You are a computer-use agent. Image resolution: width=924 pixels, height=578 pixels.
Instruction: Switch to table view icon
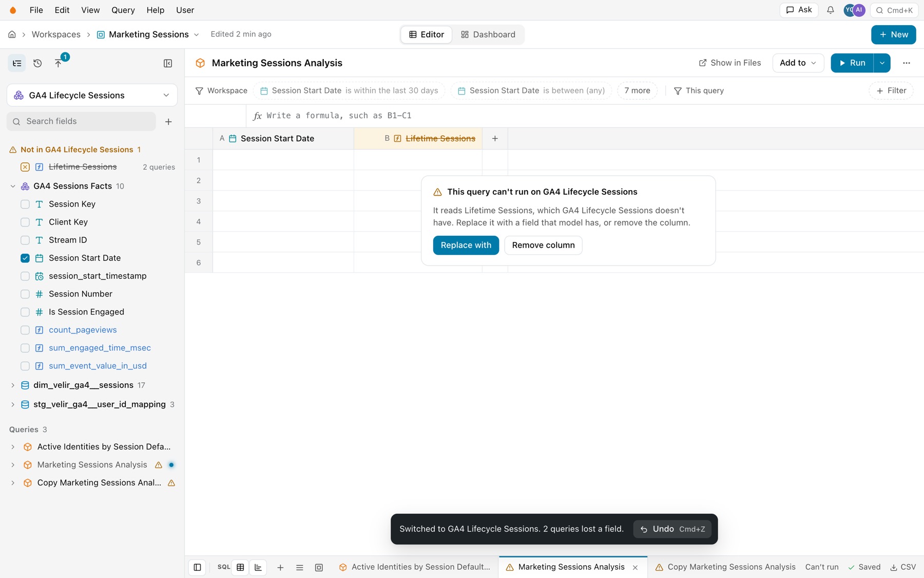pos(240,567)
